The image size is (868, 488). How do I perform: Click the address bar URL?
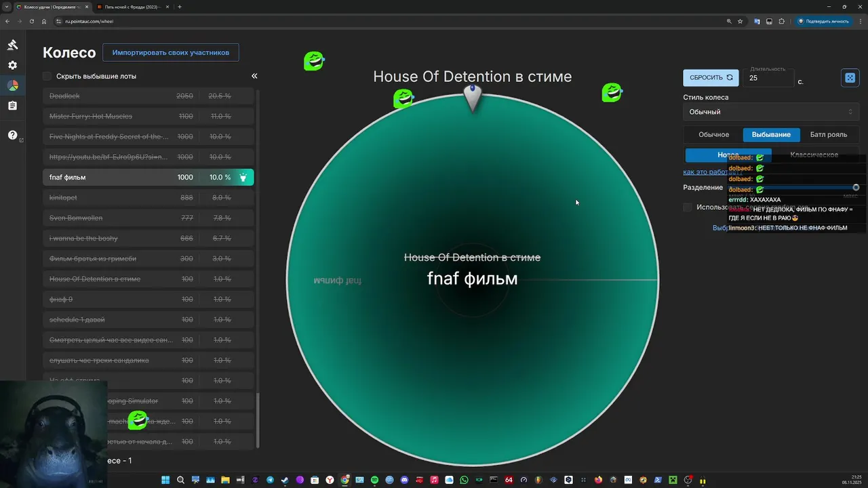[x=90, y=21]
